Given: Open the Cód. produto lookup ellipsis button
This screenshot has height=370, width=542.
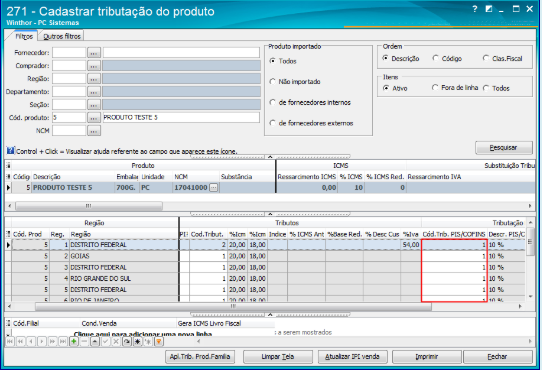Looking at the screenshot, I should (94, 118).
